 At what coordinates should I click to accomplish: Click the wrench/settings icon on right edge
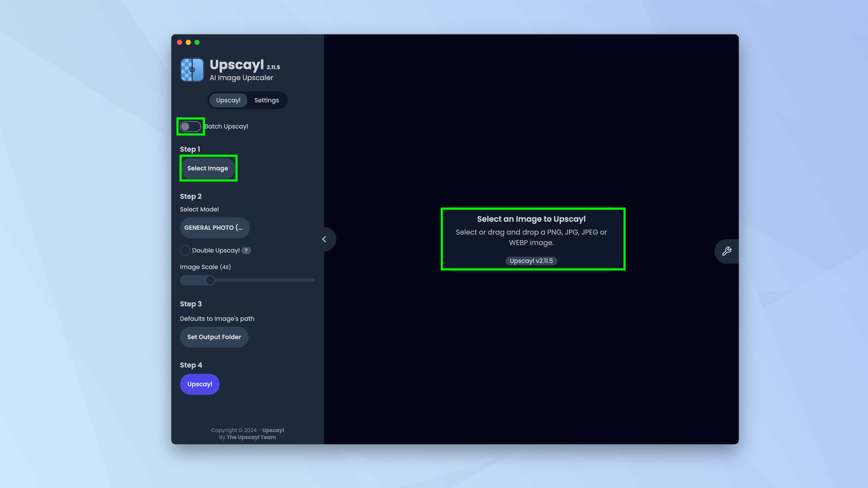[727, 250]
